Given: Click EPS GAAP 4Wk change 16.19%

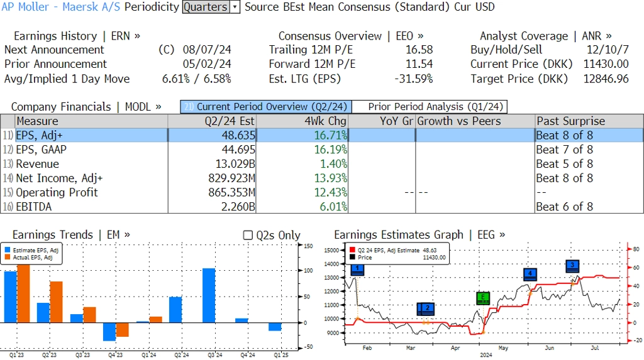Looking at the screenshot, I should pos(331,150).
